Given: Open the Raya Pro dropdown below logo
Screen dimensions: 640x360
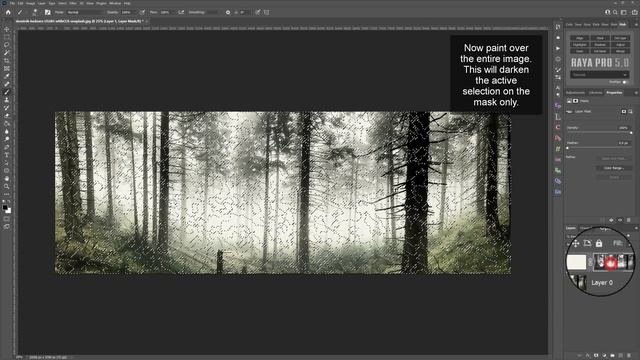Looking at the screenshot, I should 599,75.
